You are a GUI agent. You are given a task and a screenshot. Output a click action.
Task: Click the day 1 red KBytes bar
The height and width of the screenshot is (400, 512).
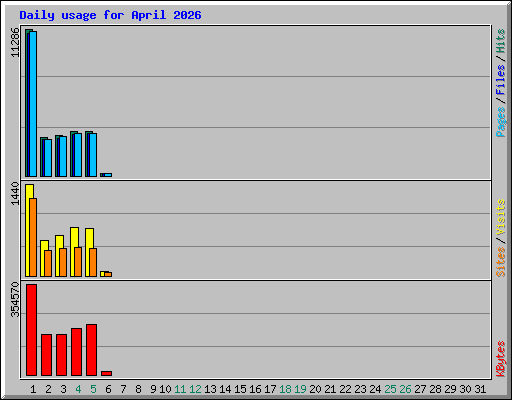31,330
